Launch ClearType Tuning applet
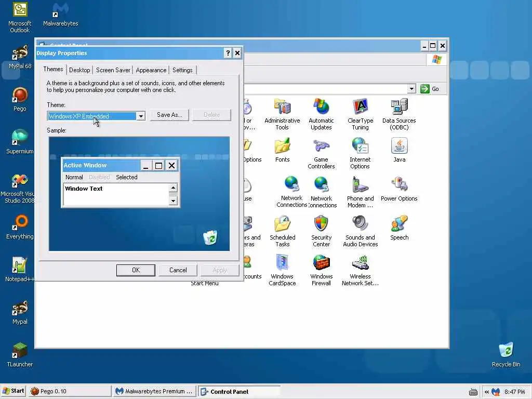Viewport: 532px width, 399px height. tap(360, 114)
